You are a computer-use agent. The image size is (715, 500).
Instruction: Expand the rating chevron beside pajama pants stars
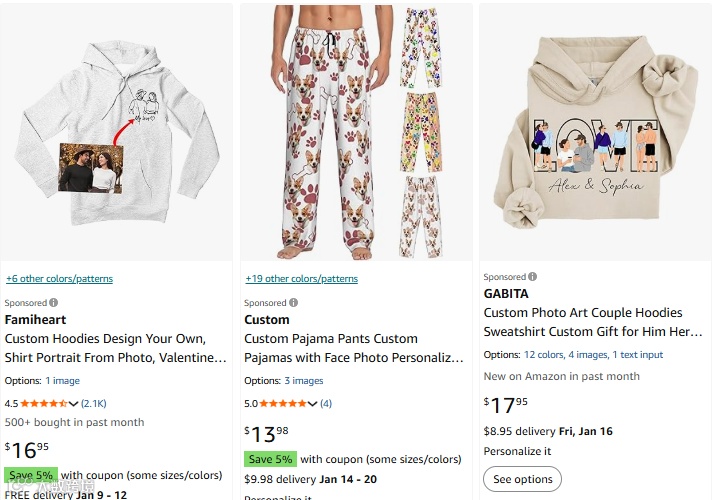click(314, 404)
